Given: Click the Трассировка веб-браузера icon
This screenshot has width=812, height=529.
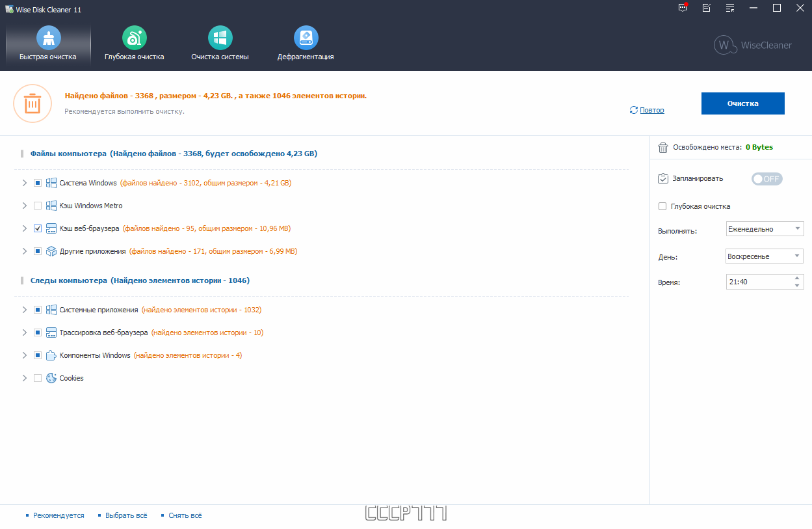Looking at the screenshot, I should 51,332.
